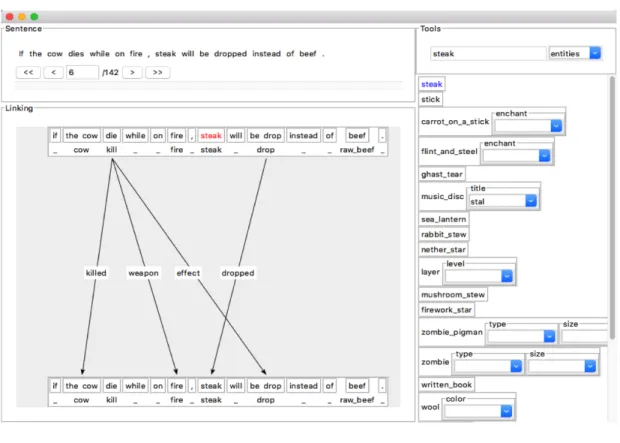The image size is (620, 443).
Task: Click the red steak token in top row
Action: click(211, 136)
